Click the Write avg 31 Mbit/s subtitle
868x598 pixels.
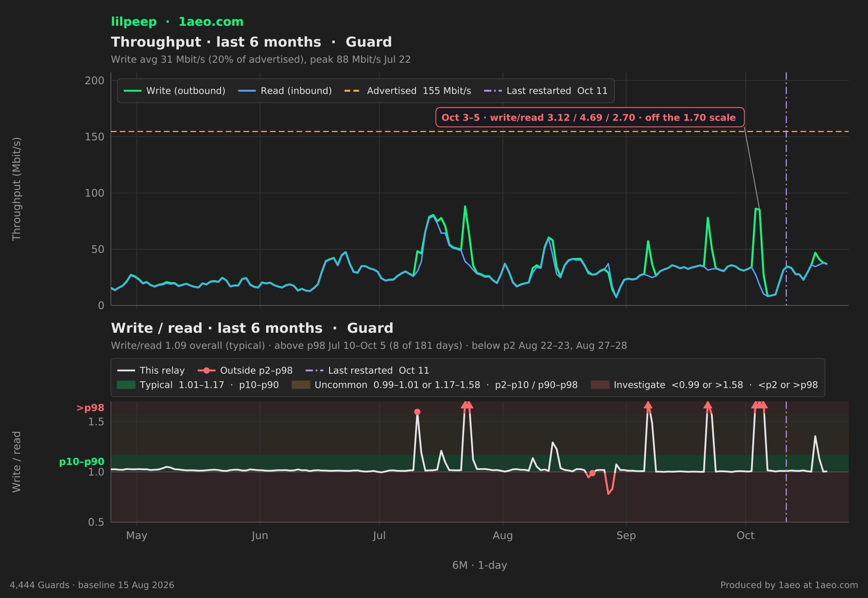tap(261, 59)
